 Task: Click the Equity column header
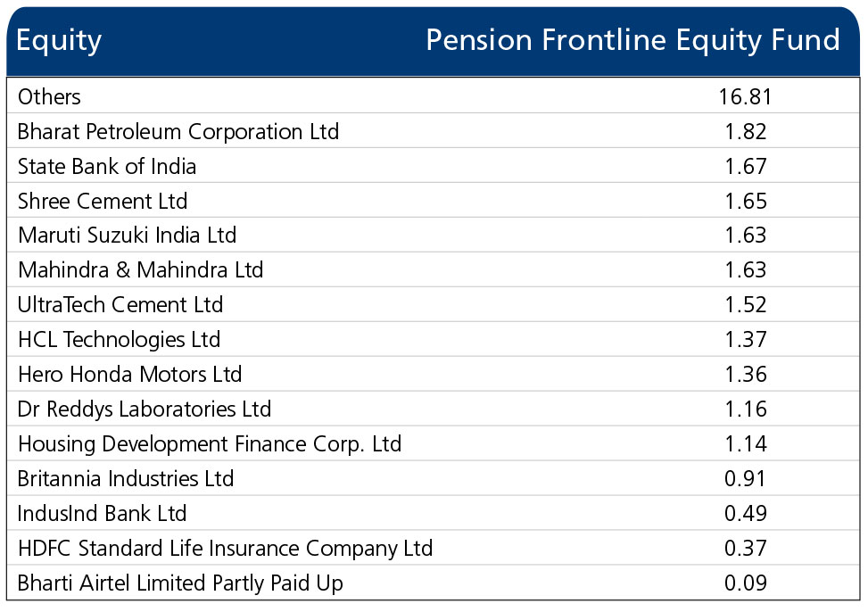tap(59, 41)
